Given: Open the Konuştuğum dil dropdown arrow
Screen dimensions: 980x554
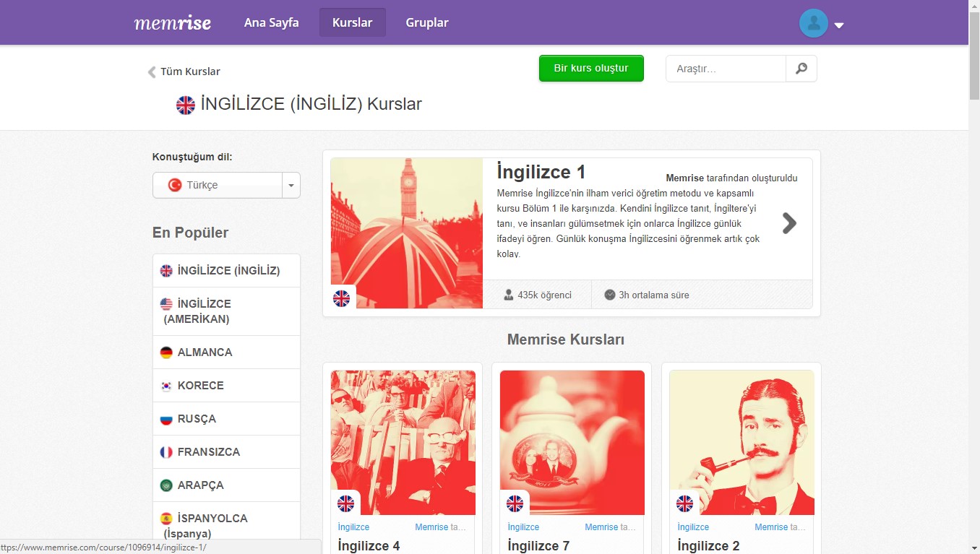Looking at the screenshot, I should 291,185.
